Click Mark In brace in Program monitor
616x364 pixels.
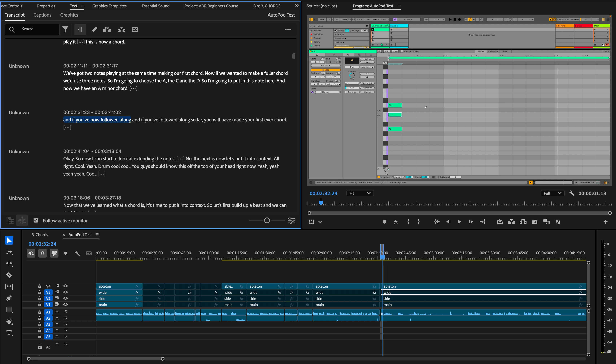click(x=408, y=222)
